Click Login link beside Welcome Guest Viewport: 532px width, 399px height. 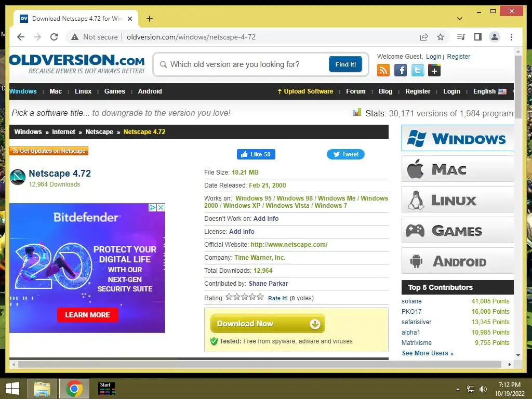pyautogui.click(x=434, y=57)
